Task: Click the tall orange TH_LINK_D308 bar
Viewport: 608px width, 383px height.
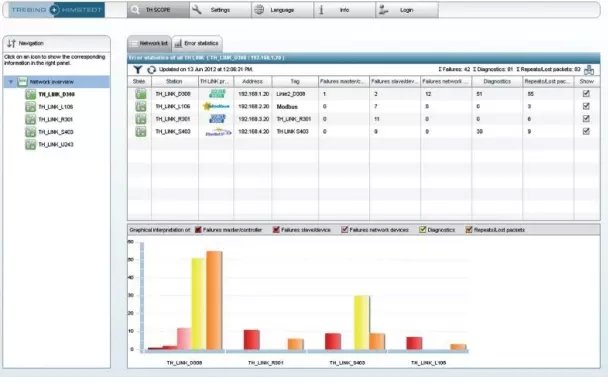Action: pyautogui.click(x=214, y=300)
